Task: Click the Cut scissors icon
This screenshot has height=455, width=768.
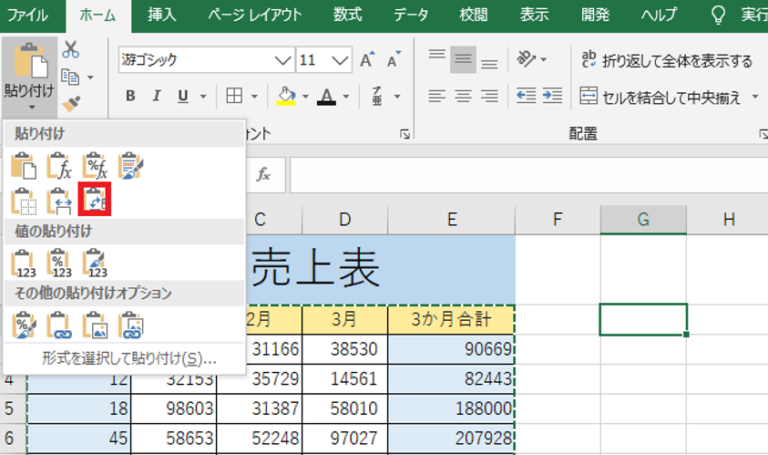Action: [71, 49]
